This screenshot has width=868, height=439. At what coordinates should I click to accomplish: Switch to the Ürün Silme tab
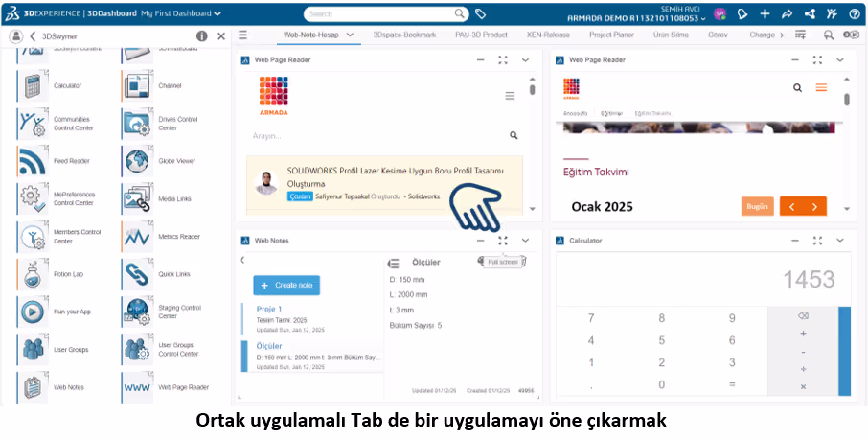(671, 35)
